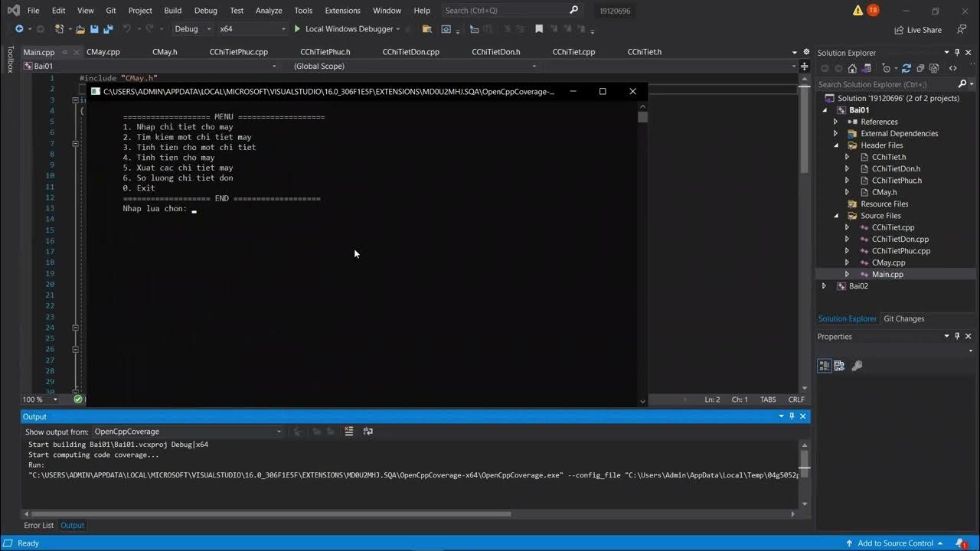This screenshot has width=980, height=551.
Task: Click the Home icon in Solution Explorer
Action: coord(852,68)
